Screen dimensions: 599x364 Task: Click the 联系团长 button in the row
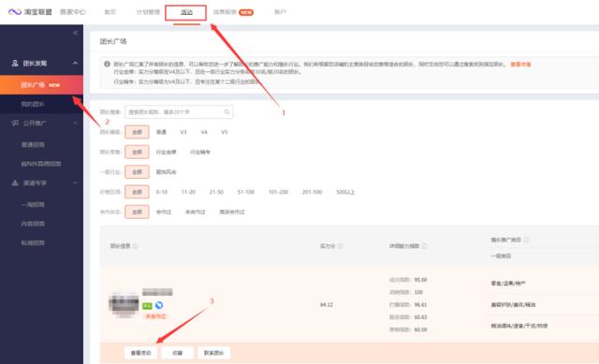[x=214, y=353]
